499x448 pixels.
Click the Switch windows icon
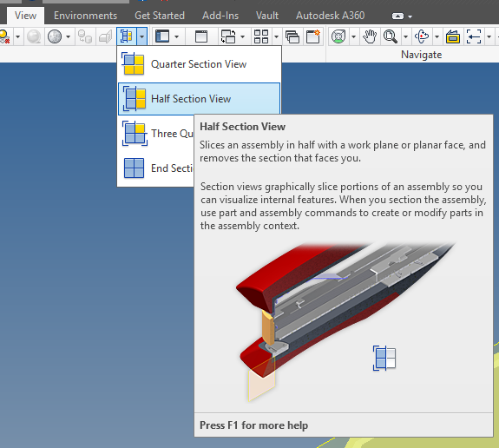[x=228, y=36]
